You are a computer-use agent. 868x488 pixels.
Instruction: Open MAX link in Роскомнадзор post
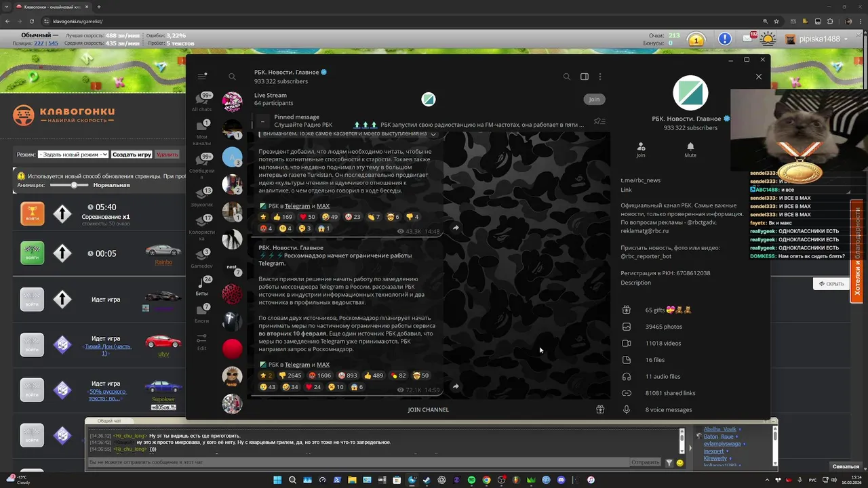(323, 365)
